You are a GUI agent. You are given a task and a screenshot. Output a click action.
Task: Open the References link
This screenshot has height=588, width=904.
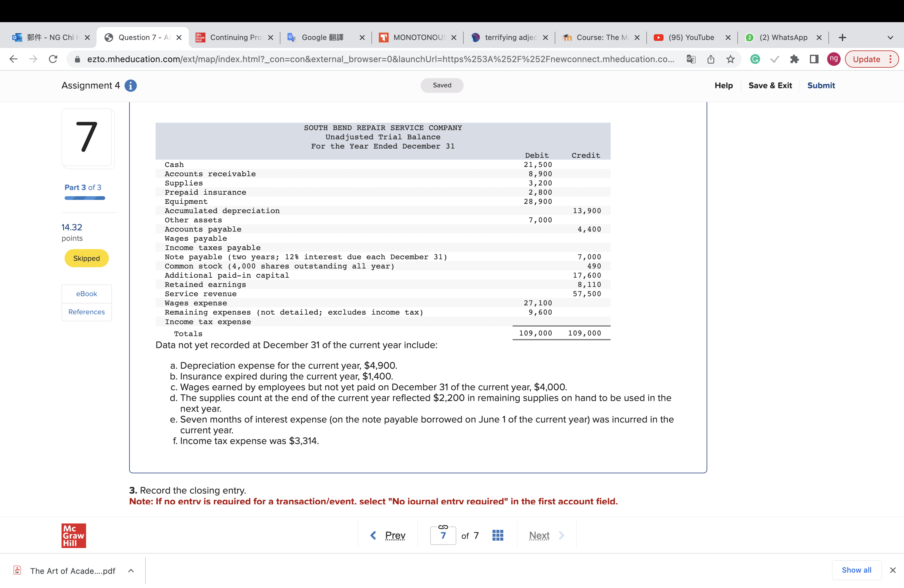click(87, 312)
